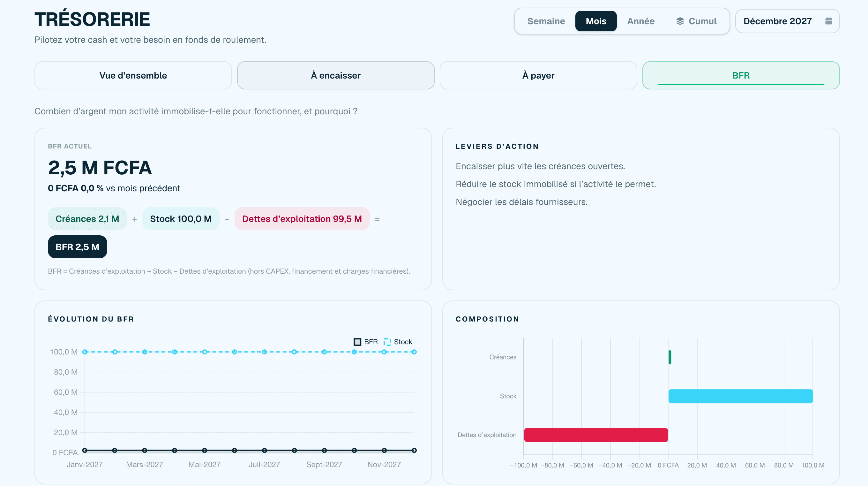Image resolution: width=868 pixels, height=486 pixels.
Task: Click 'Réduire le stock immobilisé' recommendation
Action: click(556, 184)
